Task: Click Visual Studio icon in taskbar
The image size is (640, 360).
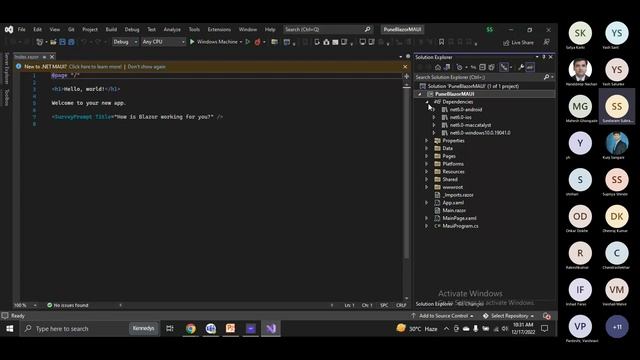Action: [271, 328]
